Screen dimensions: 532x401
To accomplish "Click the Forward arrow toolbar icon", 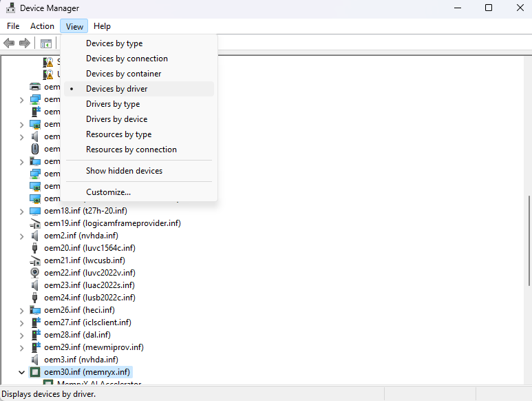I will click(25, 43).
